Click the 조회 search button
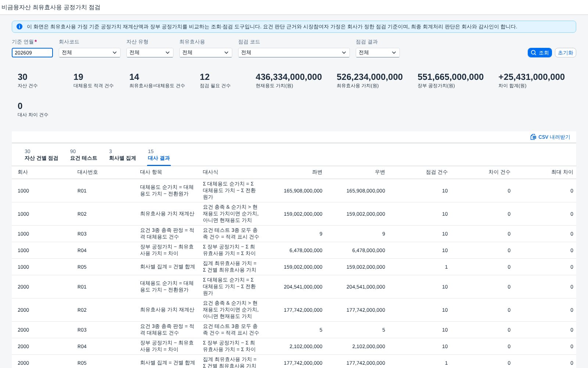The image size is (588, 368). 539,53
